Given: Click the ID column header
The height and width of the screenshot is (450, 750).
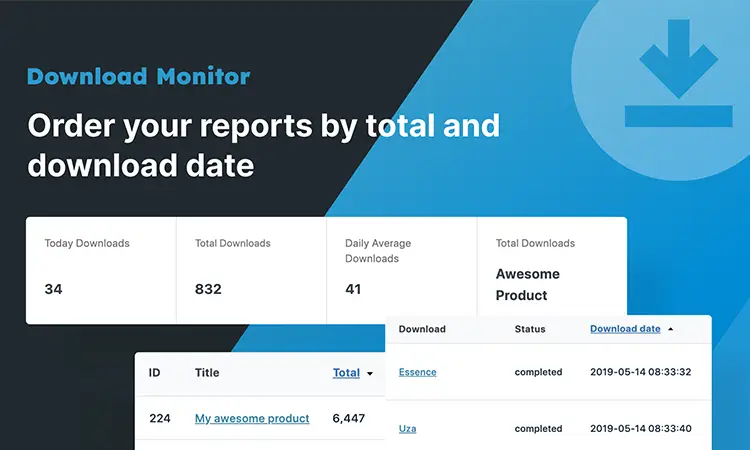Looking at the screenshot, I should pos(155,373).
